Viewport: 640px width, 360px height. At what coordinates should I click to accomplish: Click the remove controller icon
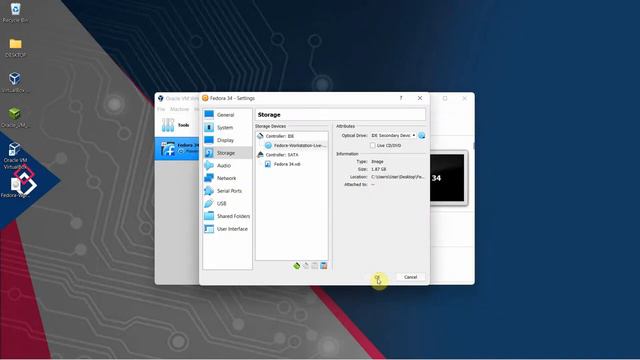(x=306, y=266)
